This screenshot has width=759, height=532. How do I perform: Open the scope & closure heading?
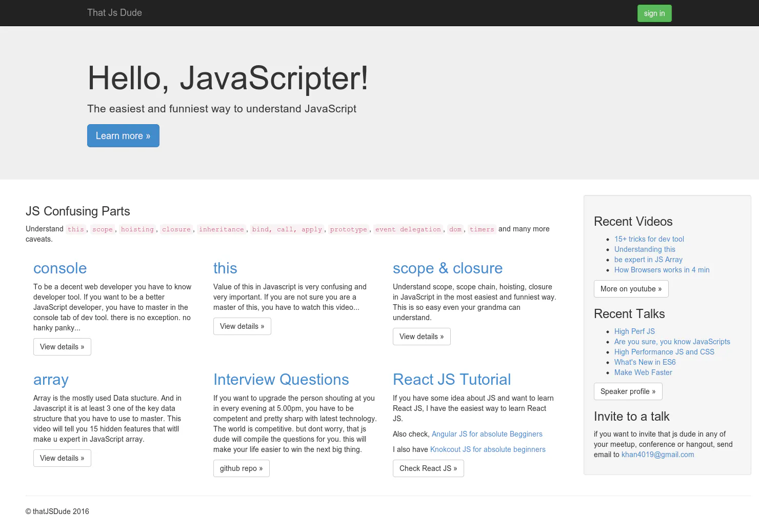[x=448, y=268]
